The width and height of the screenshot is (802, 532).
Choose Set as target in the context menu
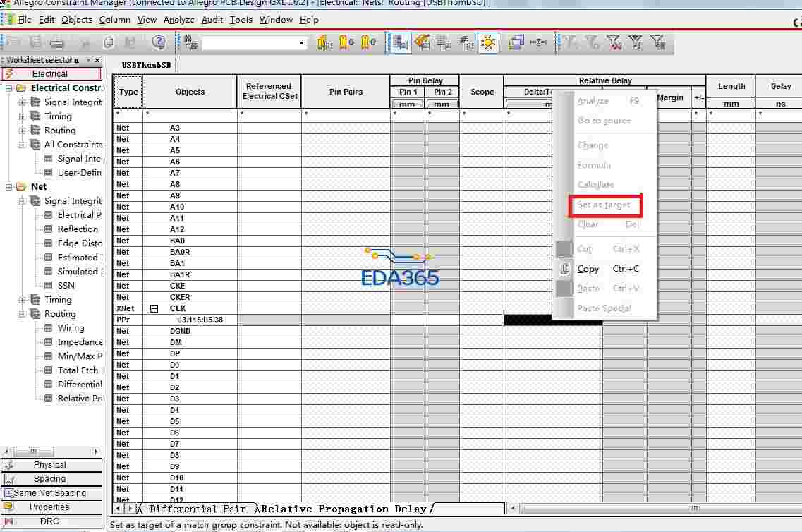(x=604, y=205)
